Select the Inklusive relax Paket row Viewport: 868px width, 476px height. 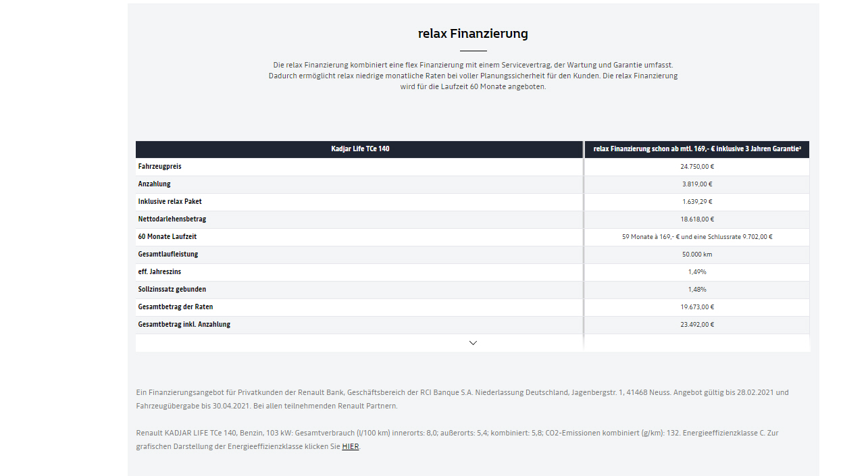click(x=472, y=202)
